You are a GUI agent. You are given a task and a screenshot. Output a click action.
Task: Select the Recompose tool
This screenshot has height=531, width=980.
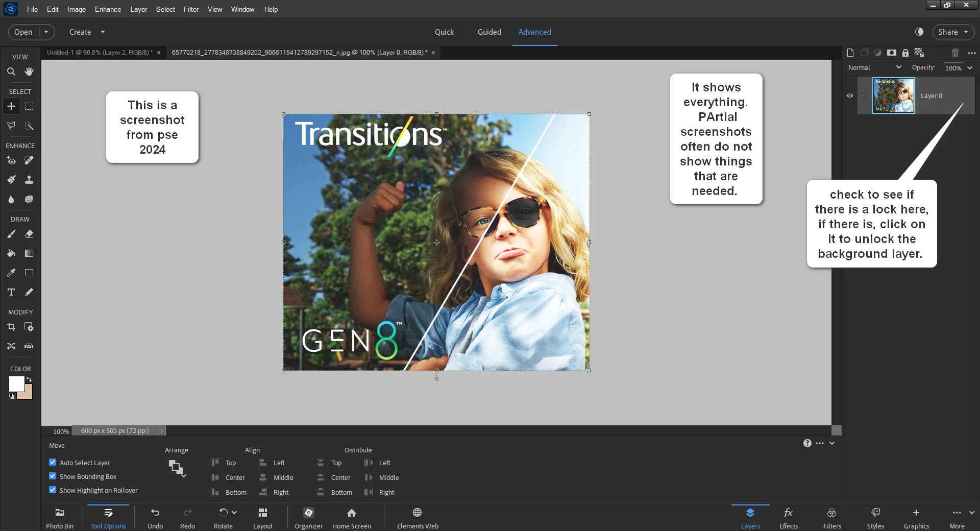[29, 327]
